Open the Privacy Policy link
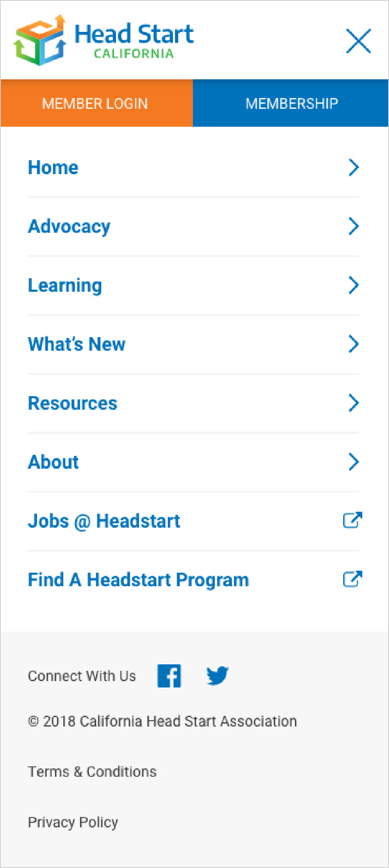The image size is (389, 868). click(73, 823)
